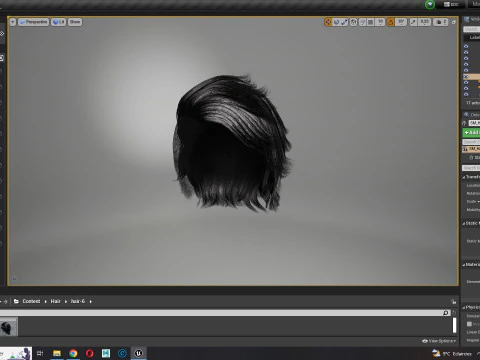The width and height of the screenshot is (480, 360).
Task: Click the Unreal Engine icon in taskbar
Action: pos(138,353)
